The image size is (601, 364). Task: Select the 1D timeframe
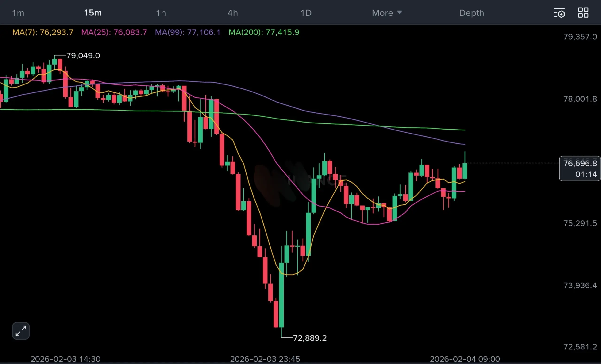point(306,13)
